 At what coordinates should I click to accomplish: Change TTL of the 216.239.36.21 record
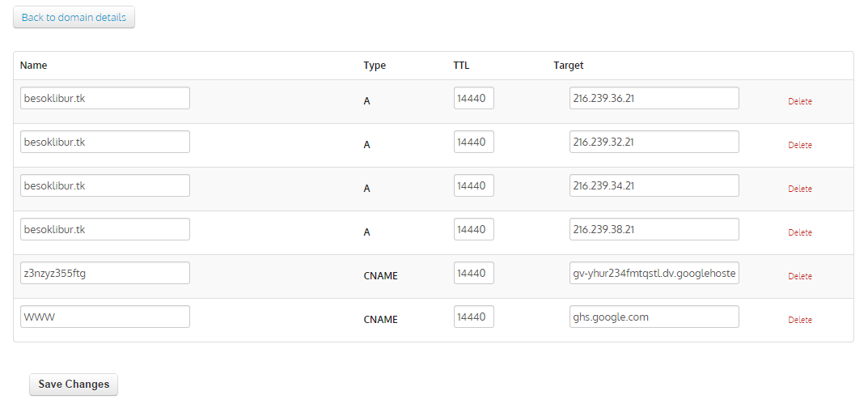473,98
